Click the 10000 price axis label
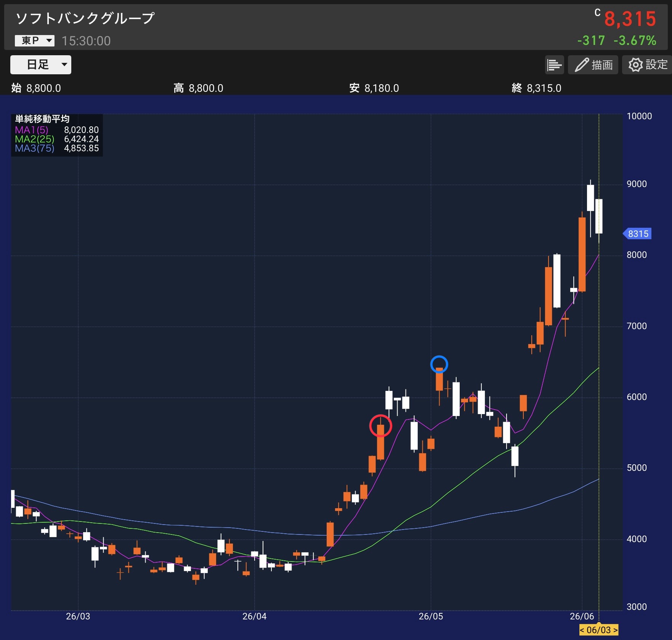The width and height of the screenshot is (672, 640). coord(639,116)
